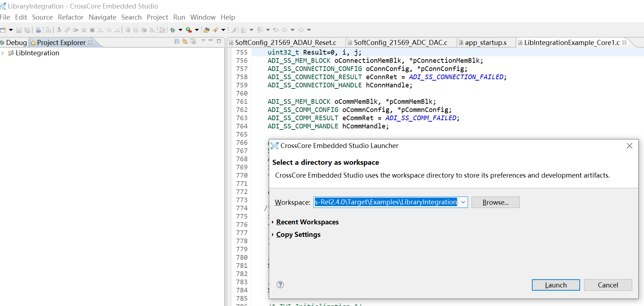Open the Edit menu
Screen dimensions: 644x306
[21, 17]
